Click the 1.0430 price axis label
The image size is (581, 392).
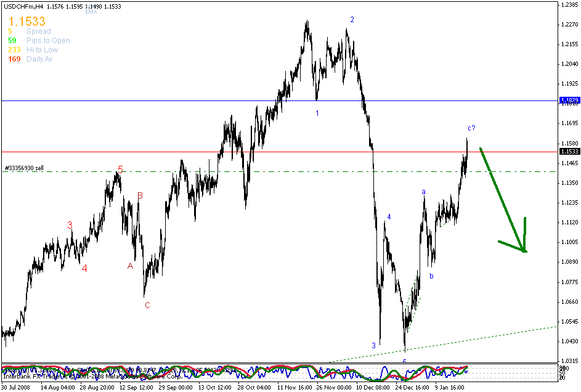[570, 341]
